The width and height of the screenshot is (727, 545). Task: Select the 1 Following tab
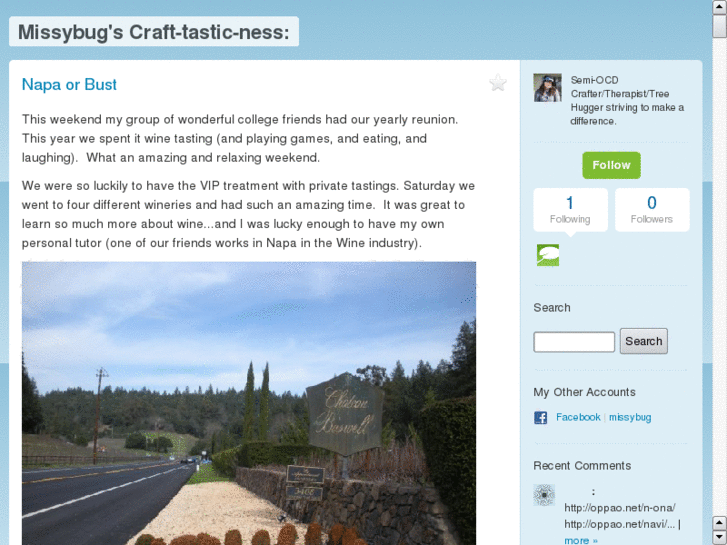tap(570, 210)
